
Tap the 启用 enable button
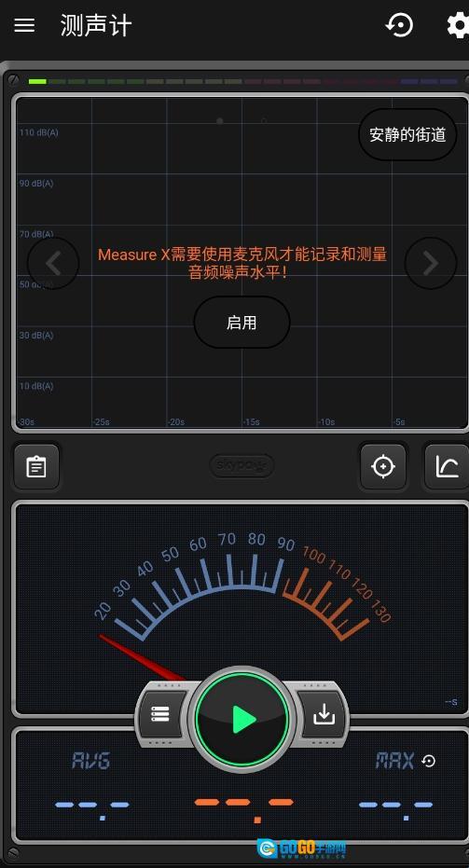click(x=241, y=323)
